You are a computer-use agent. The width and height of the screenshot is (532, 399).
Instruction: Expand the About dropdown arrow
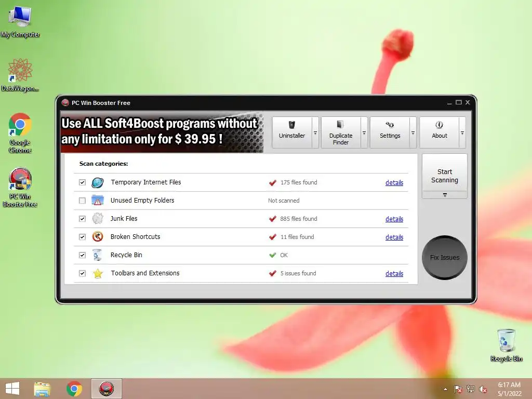(x=462, y=132)
